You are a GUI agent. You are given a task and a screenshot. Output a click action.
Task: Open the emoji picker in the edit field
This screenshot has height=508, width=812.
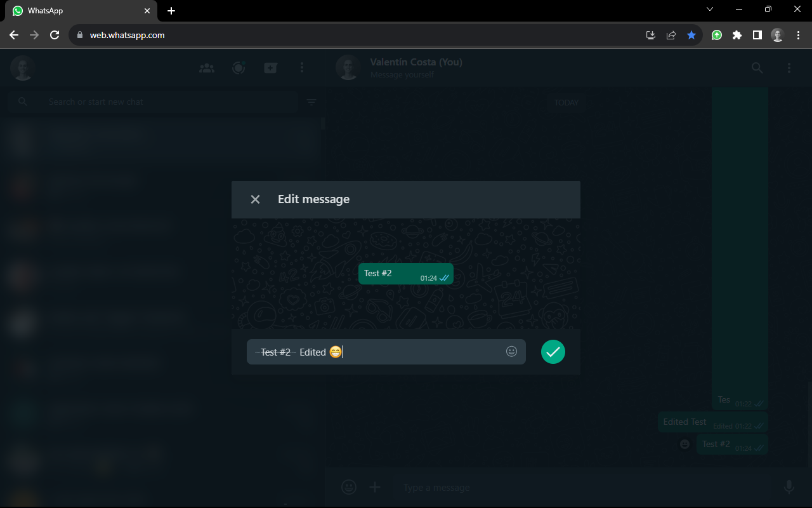click(x=511, y=351)
